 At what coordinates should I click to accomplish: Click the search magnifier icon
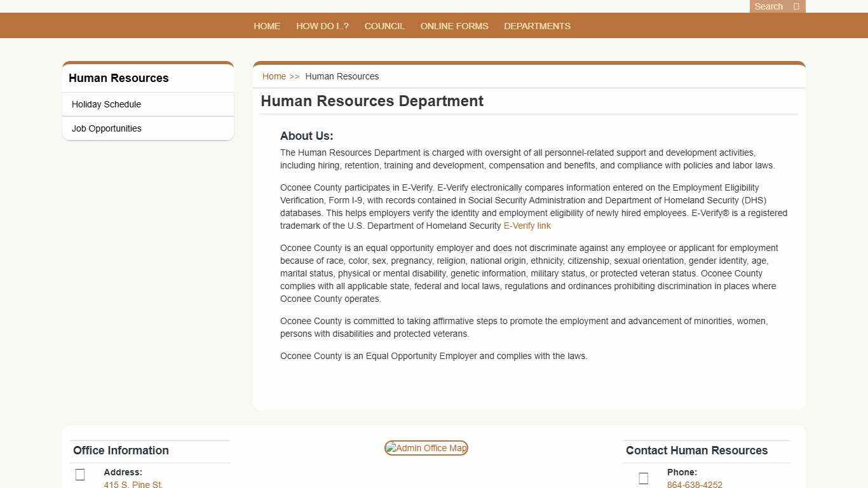pos(796,6)
